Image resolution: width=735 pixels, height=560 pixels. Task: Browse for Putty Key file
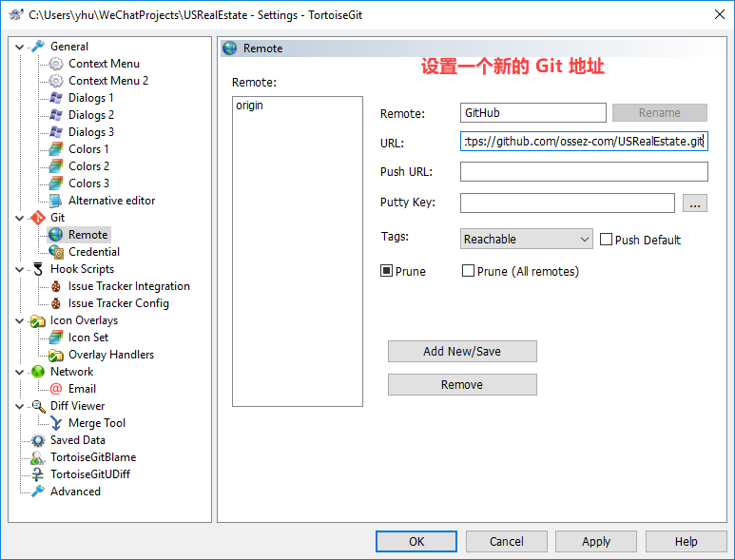pyautogui.click(x=695, y=203)
